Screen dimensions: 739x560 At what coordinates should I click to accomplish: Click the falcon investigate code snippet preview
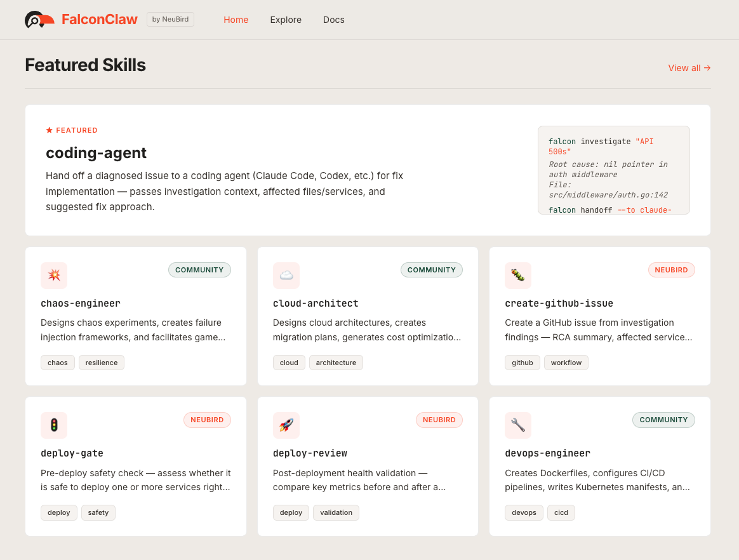point(613,170)
